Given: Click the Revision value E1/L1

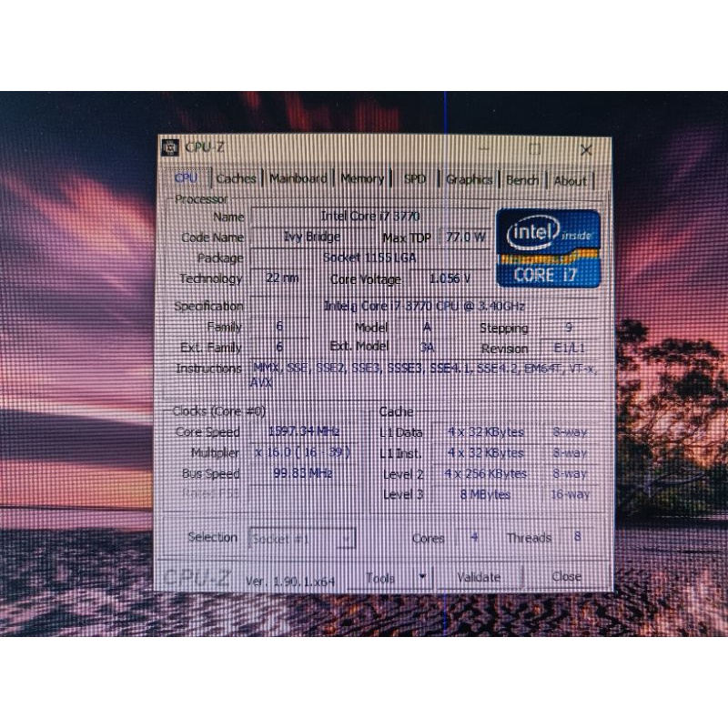Looking at the screenshot, I should tap(570, 348).
